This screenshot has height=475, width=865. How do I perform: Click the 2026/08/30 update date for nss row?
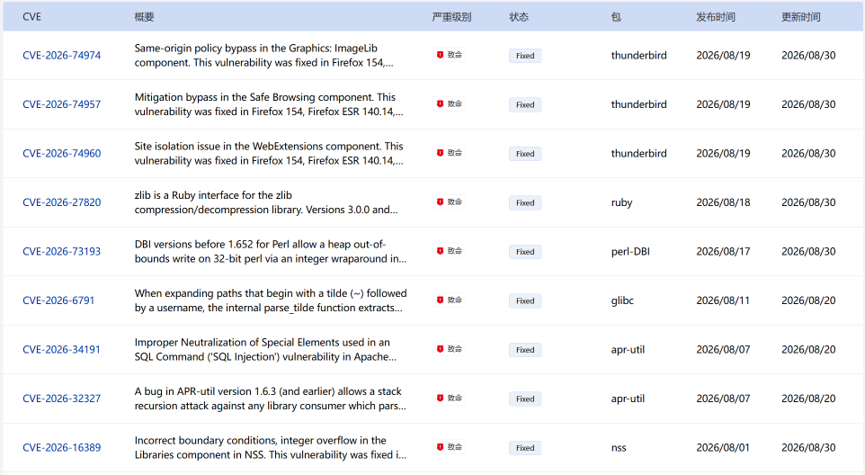808,447
